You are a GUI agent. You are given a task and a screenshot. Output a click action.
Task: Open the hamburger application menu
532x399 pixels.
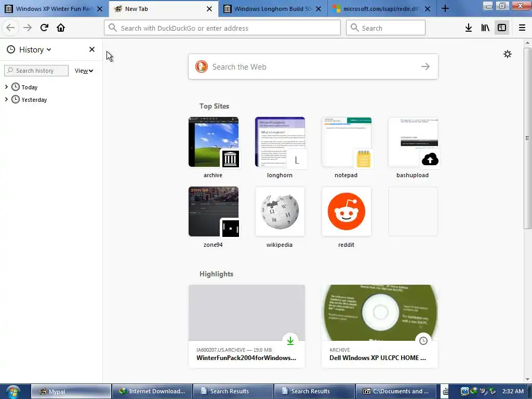click(x=522, y=28)
